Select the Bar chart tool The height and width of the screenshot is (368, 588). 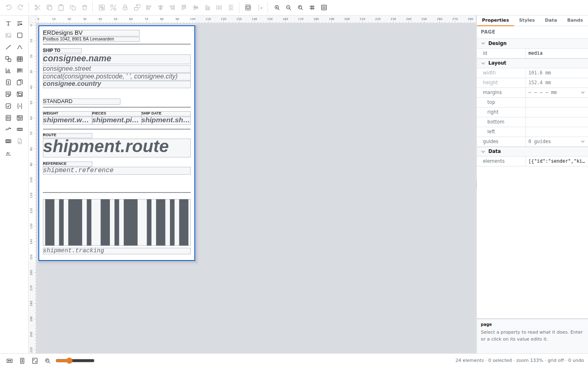tap(8, 71)
